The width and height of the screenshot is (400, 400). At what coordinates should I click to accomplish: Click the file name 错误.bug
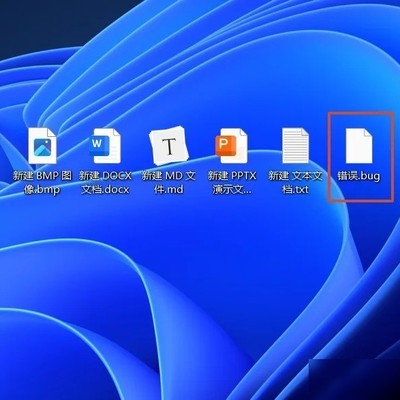359,176
